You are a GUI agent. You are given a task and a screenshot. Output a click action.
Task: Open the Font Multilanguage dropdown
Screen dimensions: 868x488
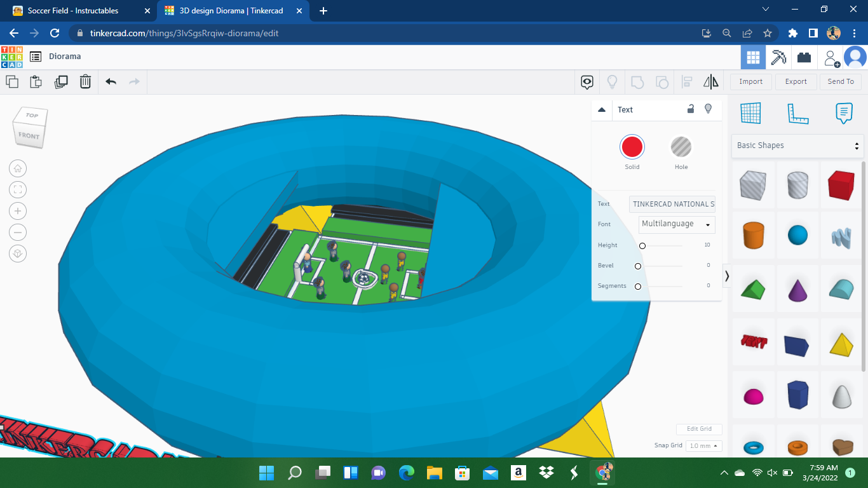click(x=677, y=224)
